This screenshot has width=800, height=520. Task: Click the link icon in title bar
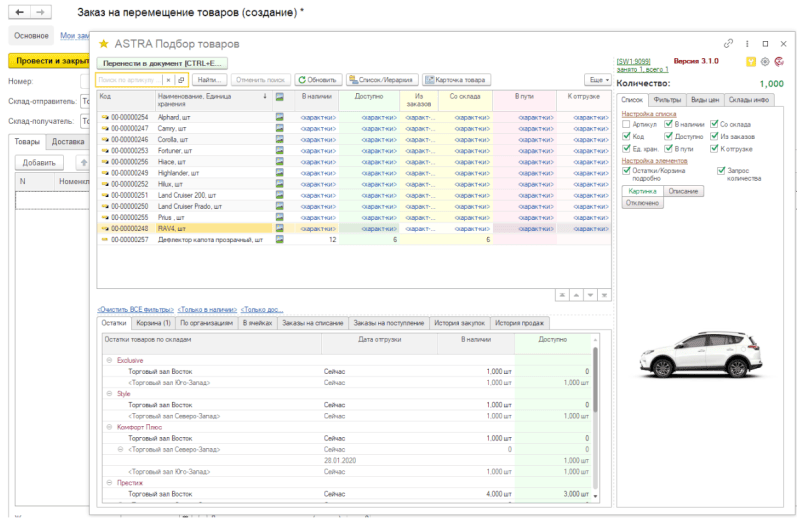click(730, 44)
